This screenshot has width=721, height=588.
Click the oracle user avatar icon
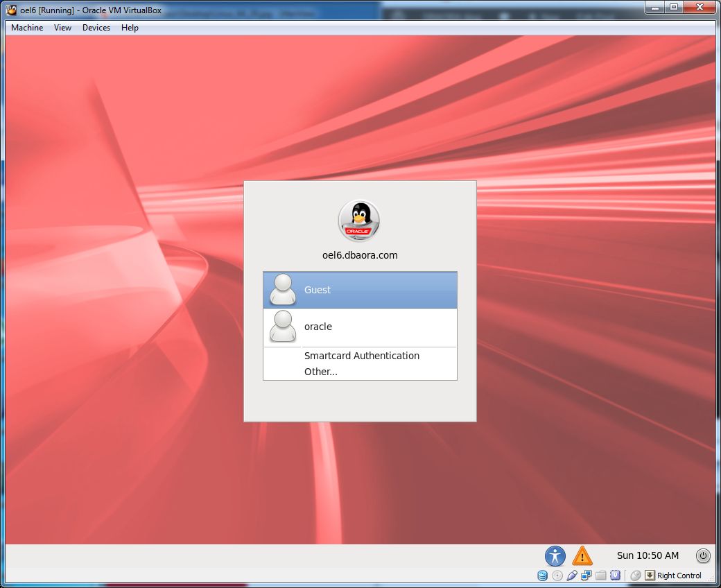[283, 326]
